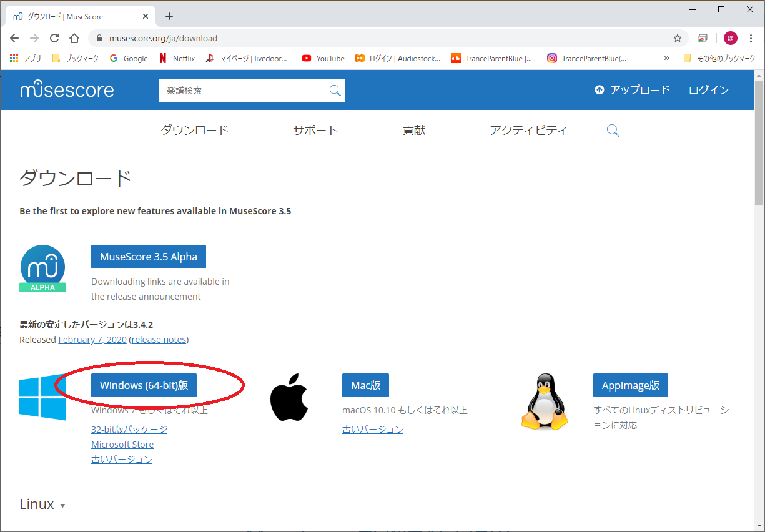Screen dimensions: 765x532
Task: Expand the Linux section arrow
Action: coord(62,506)
